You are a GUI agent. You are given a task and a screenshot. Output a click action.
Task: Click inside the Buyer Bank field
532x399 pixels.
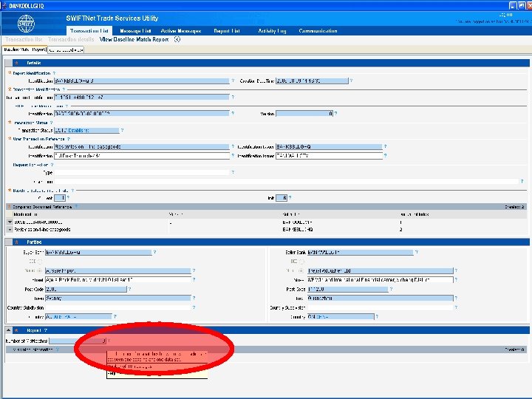point(98,252)
